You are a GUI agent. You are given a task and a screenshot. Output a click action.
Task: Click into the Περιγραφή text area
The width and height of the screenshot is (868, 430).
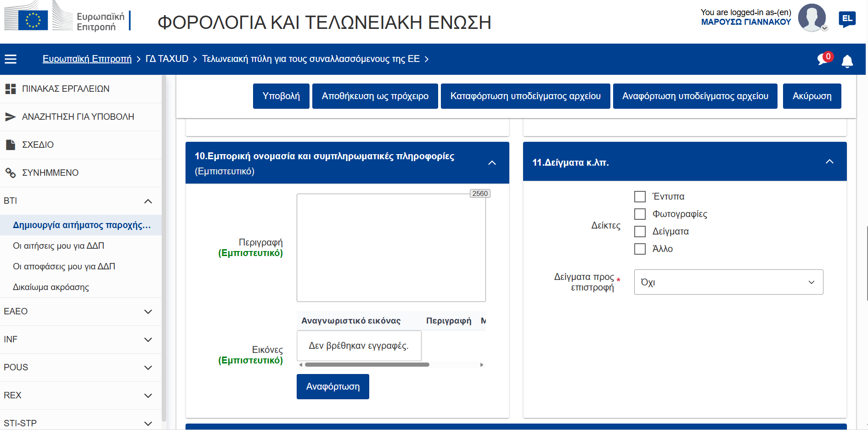(x=391, y=248)
